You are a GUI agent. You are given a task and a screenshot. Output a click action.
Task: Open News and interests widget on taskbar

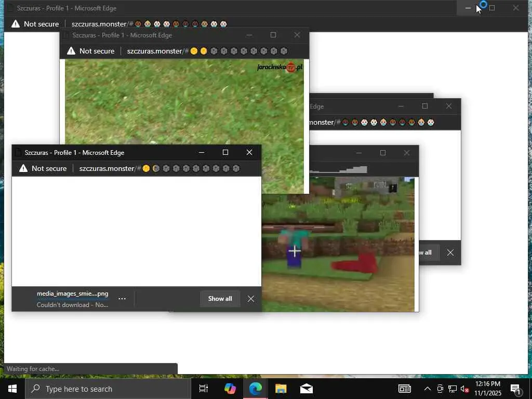[x=404, y=389]
